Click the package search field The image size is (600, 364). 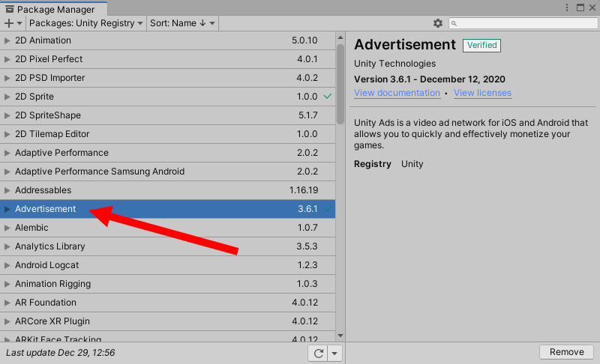[x=523, y=23]
